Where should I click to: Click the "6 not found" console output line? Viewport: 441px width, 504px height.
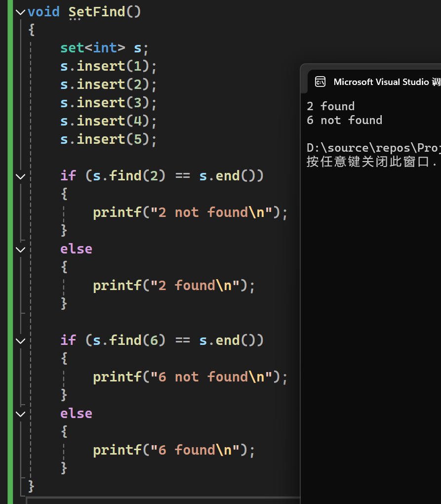click(344, 120)
